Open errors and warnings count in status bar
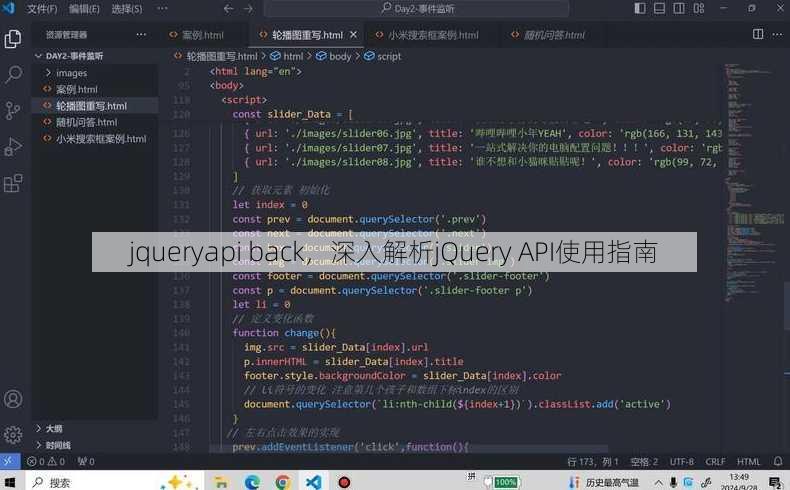Screen dimensions: 790x490 46,461
